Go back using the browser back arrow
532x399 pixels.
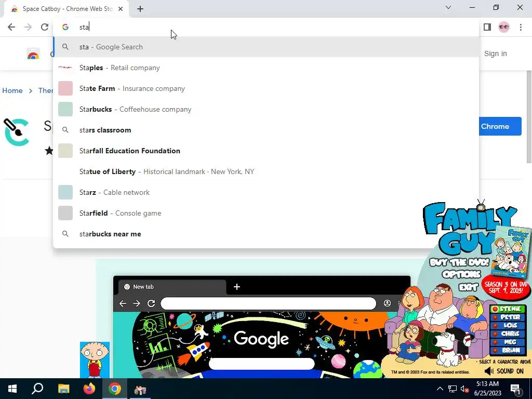click(x=11, y=27)
